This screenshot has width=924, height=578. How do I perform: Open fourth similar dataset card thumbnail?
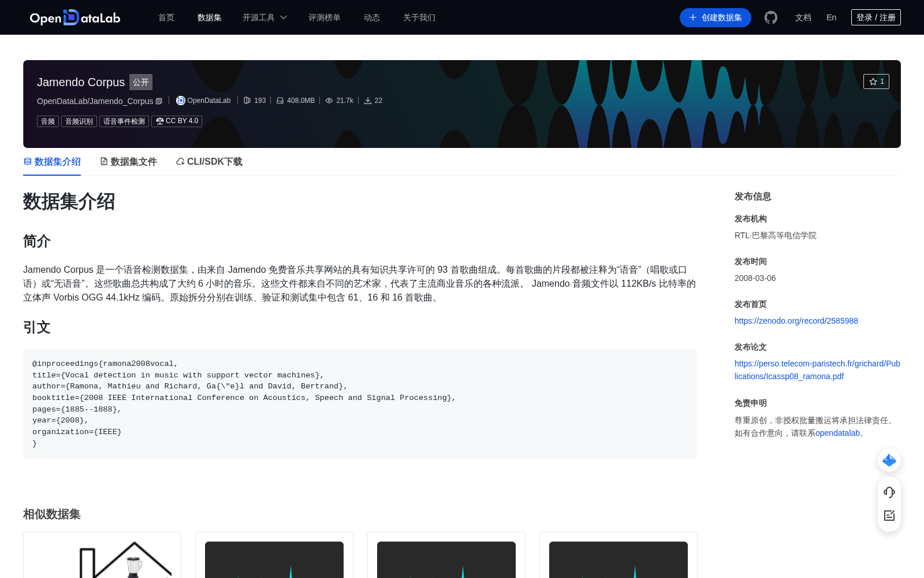[x=619, y=560]
